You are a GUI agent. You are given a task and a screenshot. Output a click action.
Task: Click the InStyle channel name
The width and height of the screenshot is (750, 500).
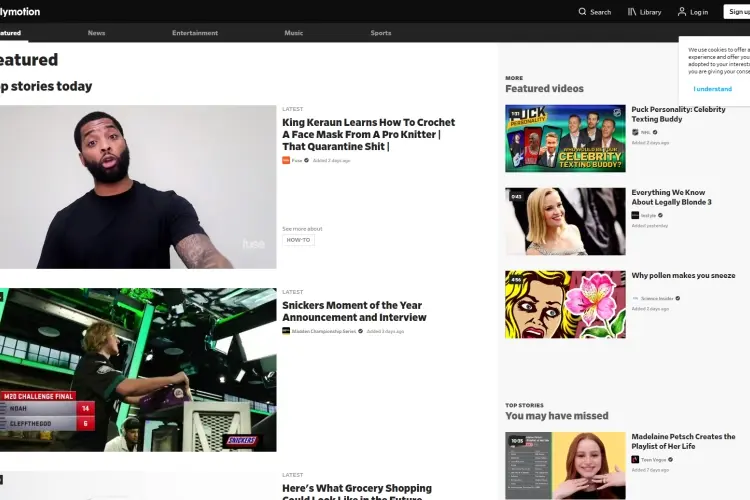[648, 216]
